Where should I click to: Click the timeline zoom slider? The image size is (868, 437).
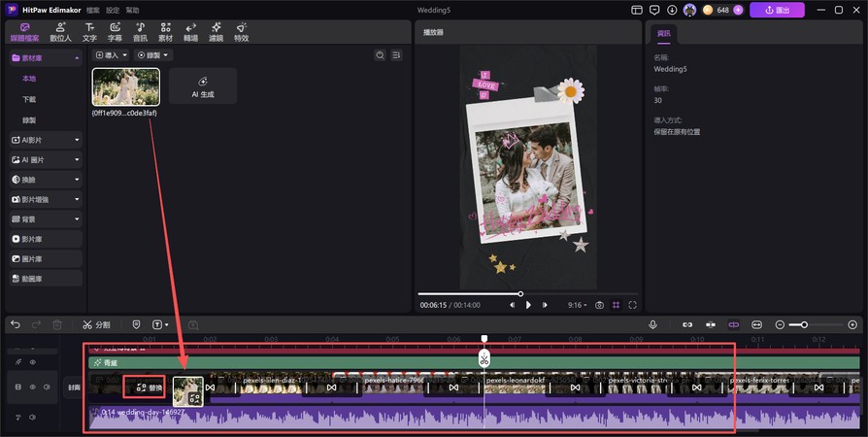coord(804,324)
